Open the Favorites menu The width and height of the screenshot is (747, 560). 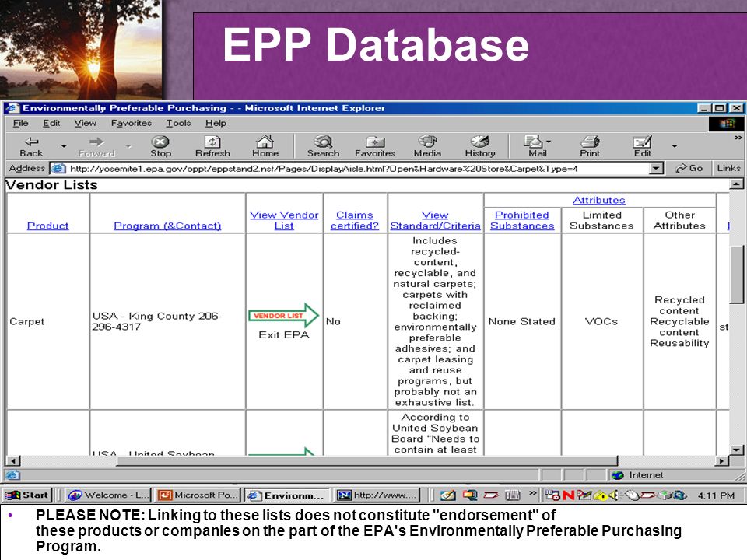point(131,124)
